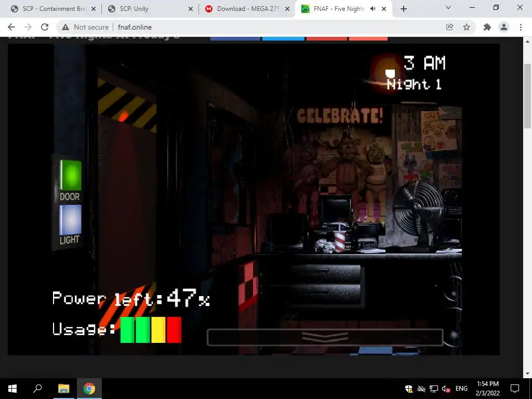Go back to previous page

coord(11,27)
